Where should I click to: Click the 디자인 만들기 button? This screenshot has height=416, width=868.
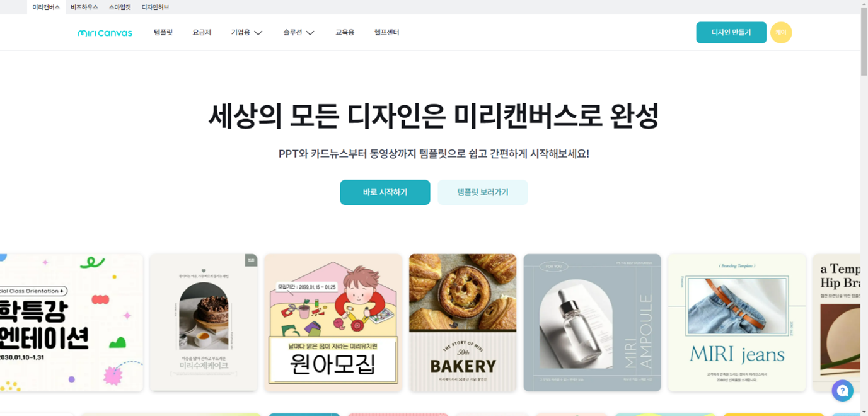coord(731,33)
